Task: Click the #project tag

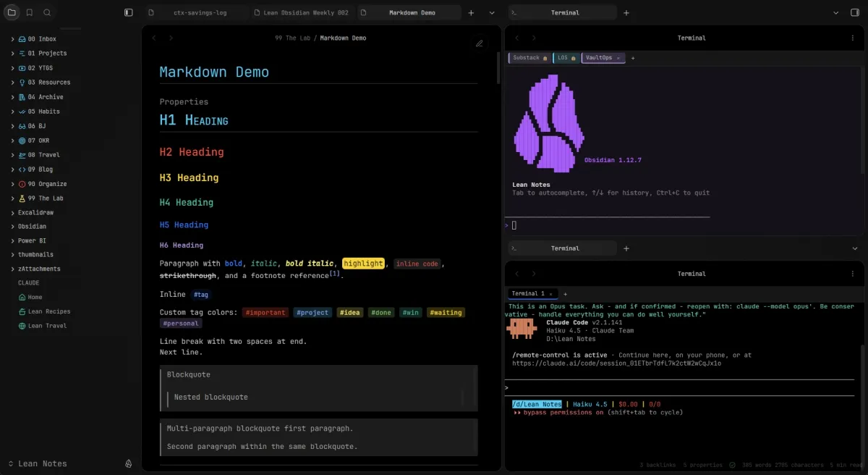Action: click(312, 313)
